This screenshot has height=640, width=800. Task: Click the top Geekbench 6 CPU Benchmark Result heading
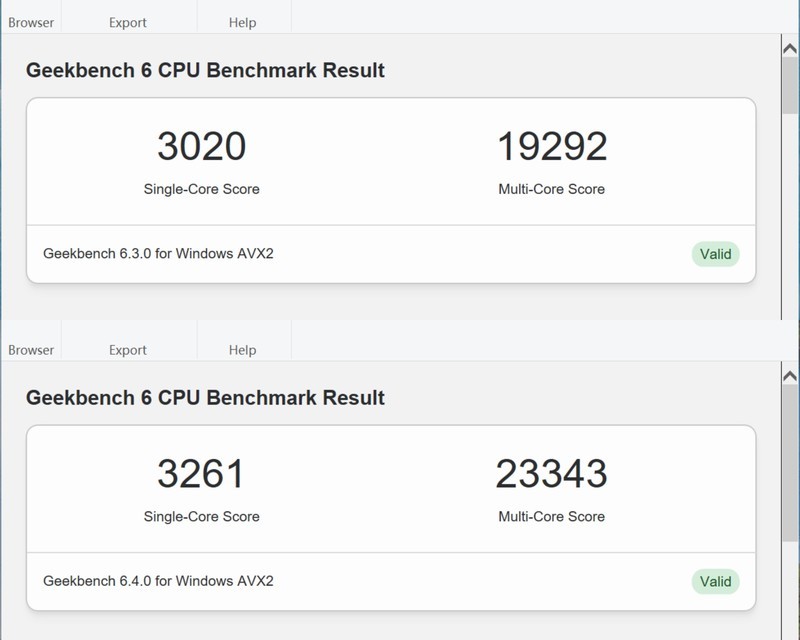tap(205, 71)
